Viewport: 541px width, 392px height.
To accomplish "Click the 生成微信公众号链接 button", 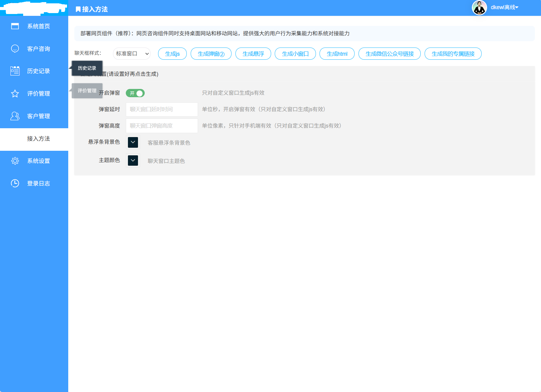I will pos(389,53).
